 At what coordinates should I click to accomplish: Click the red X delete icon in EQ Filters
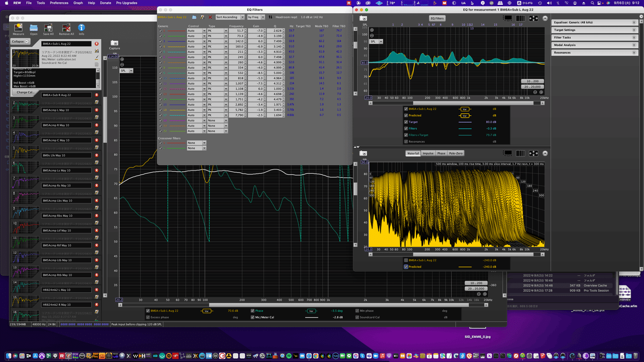click(210, 17)
